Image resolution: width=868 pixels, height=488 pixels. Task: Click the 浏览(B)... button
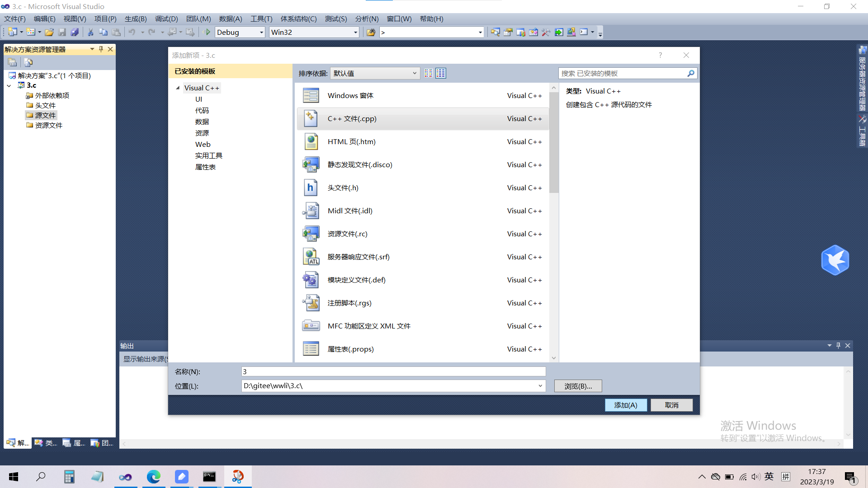pyautogui.click(x=578, y=386)
